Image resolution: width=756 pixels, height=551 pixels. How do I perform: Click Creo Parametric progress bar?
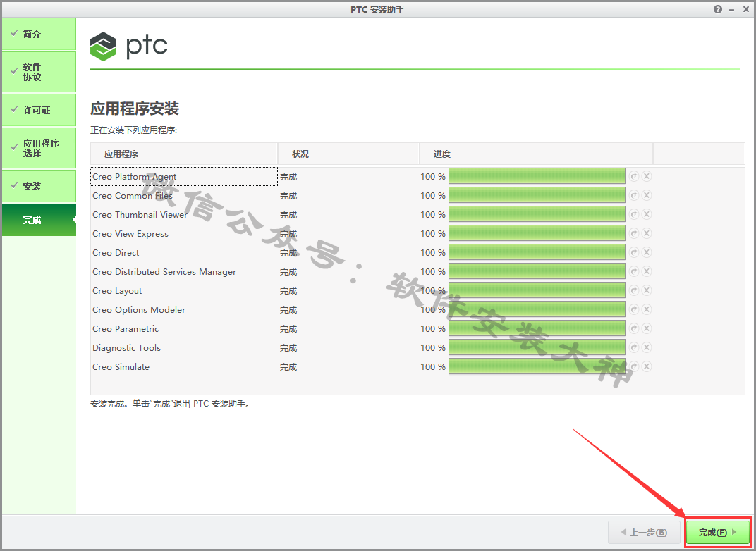point(537,328)
